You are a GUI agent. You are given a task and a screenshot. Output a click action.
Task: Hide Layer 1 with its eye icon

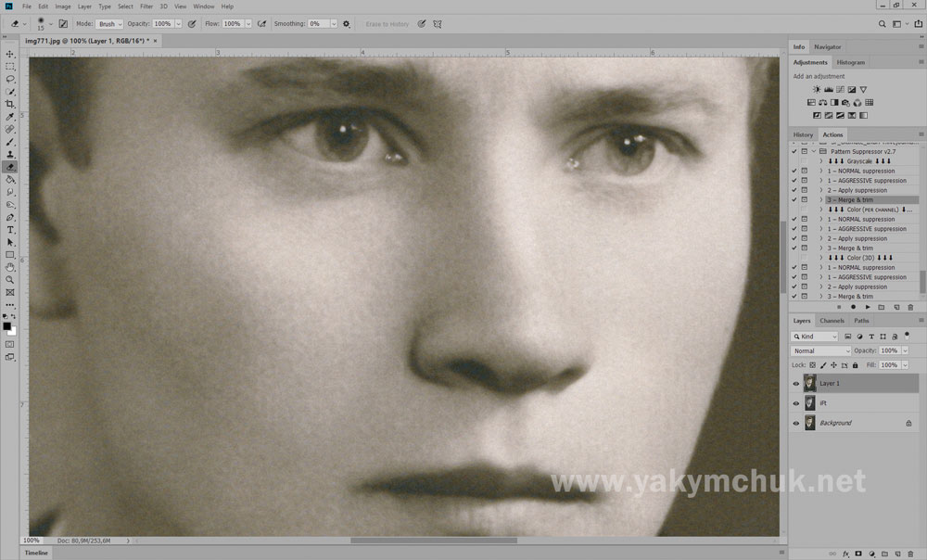[x=795, y=384]
